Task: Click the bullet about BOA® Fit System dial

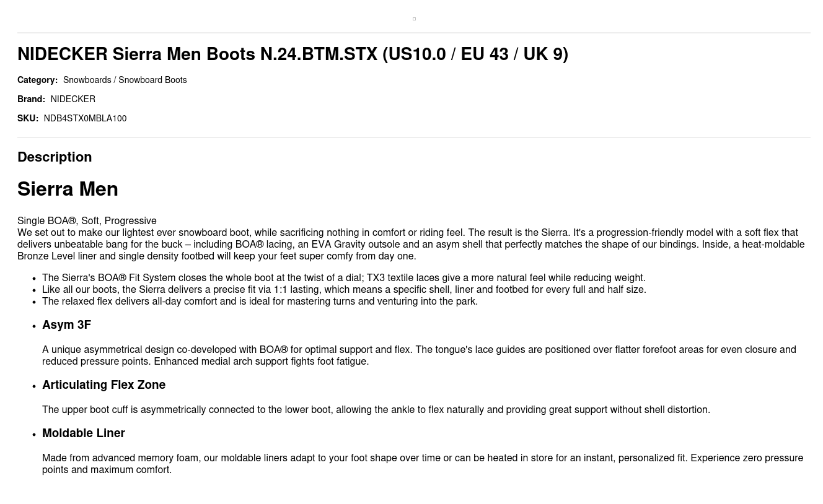Action: click(x=343, y=278)
